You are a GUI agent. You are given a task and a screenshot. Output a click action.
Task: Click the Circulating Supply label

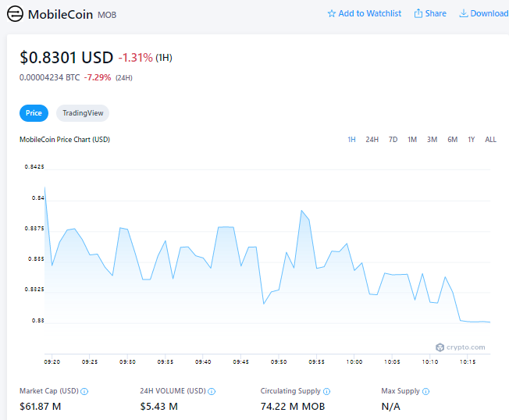[290, 391]
